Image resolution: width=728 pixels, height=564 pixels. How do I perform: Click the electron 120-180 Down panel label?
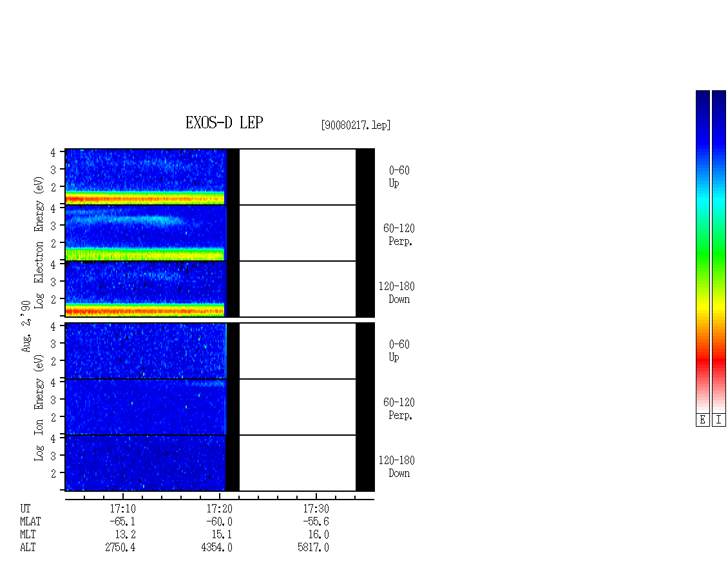tap(396, 293)
